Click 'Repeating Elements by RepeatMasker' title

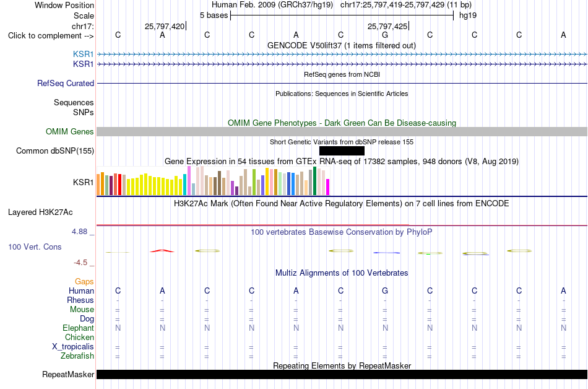pyautogui.click(x=342, y=365)
